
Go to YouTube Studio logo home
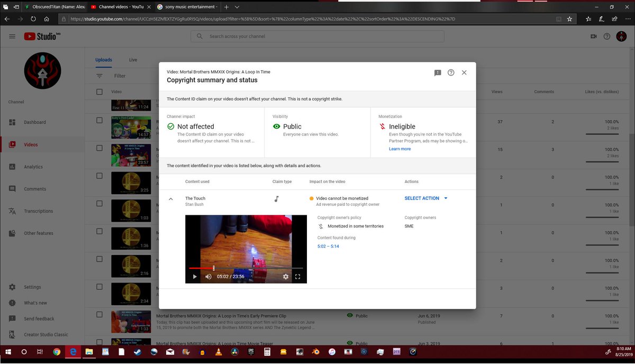click(x=42, y=37)
